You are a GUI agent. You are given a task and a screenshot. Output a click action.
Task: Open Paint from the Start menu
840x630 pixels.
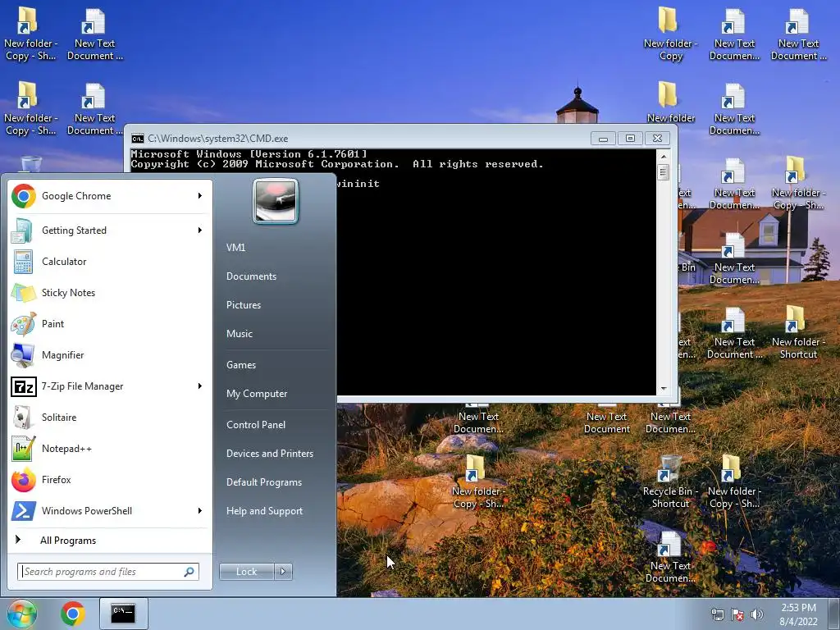(x=109, y=323)
